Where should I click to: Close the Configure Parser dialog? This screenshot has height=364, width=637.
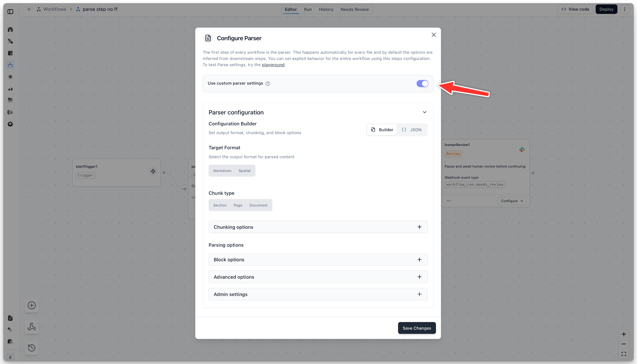tap(434, 35)
